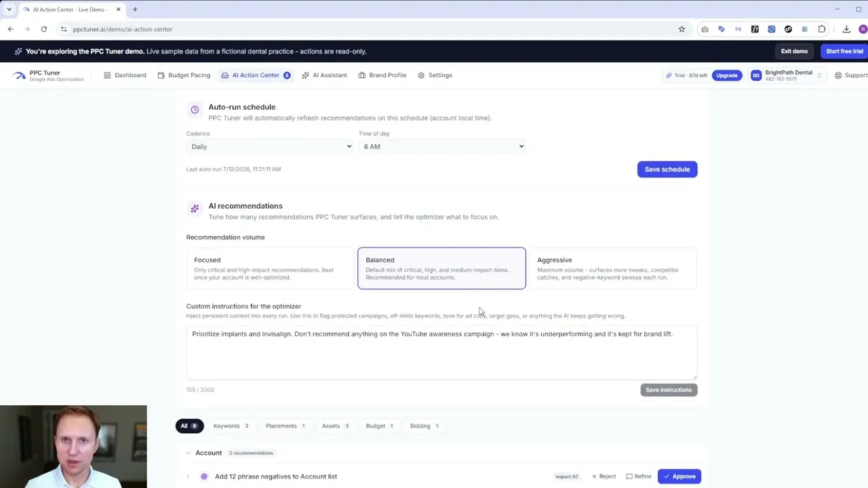868x488 pixels.
Task: Click the purple negatives recommendation icon
Action: click(204, 476)
